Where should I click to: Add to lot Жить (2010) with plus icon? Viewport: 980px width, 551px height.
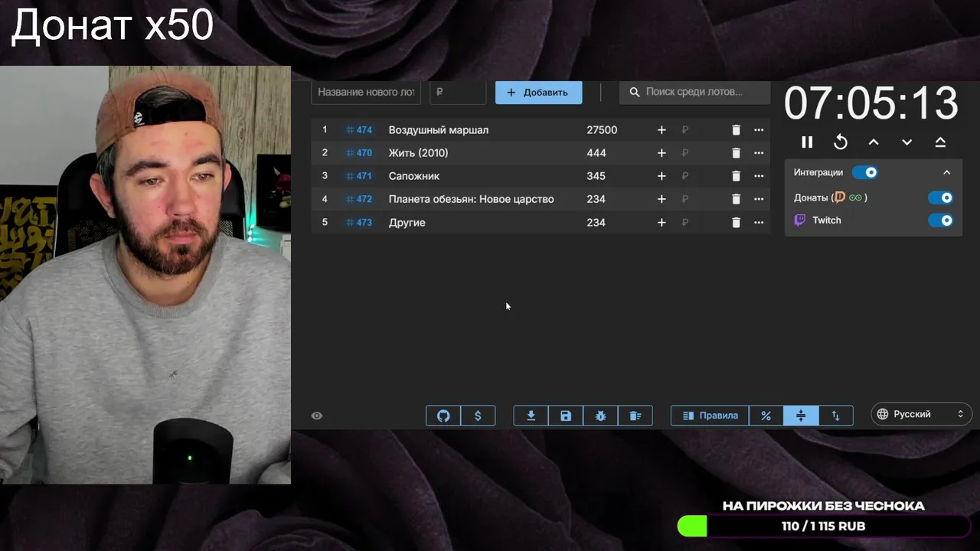[x=661, y=153]
